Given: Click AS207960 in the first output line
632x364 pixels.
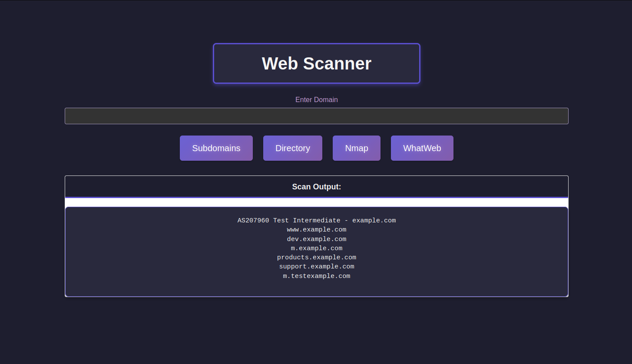Looking at the screenshot, I should 253,221.
